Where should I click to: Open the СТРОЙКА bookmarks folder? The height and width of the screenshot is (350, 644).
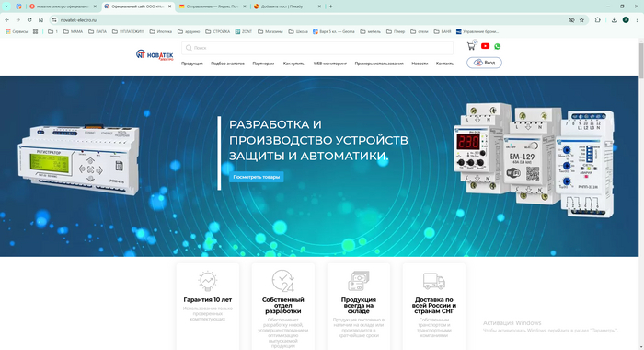coord(218,31)
